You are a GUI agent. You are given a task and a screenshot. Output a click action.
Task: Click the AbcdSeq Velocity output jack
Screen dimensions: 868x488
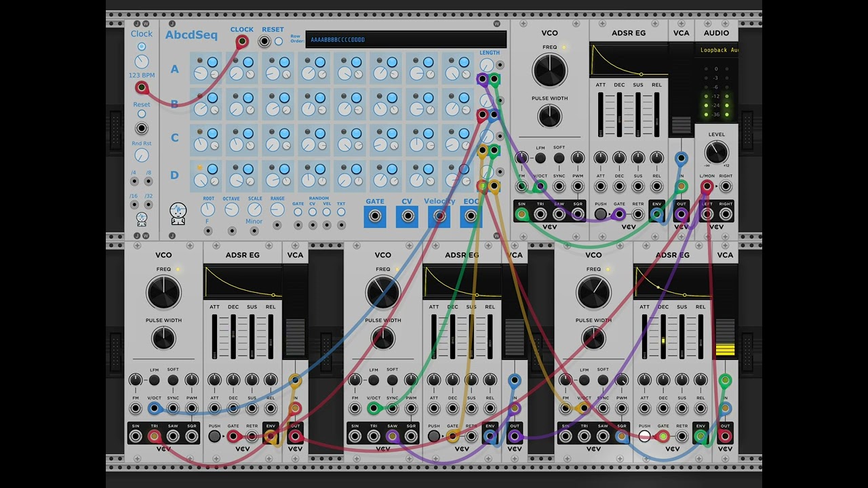click(x=439, y=217)
